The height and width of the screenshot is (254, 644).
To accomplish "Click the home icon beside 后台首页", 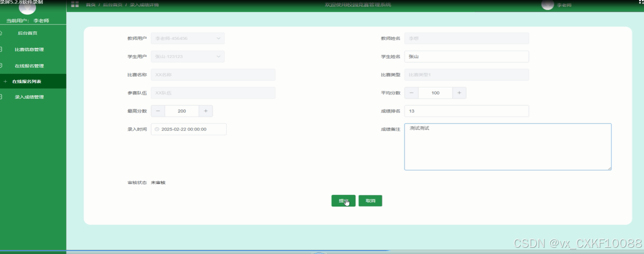I will (1, 33).
